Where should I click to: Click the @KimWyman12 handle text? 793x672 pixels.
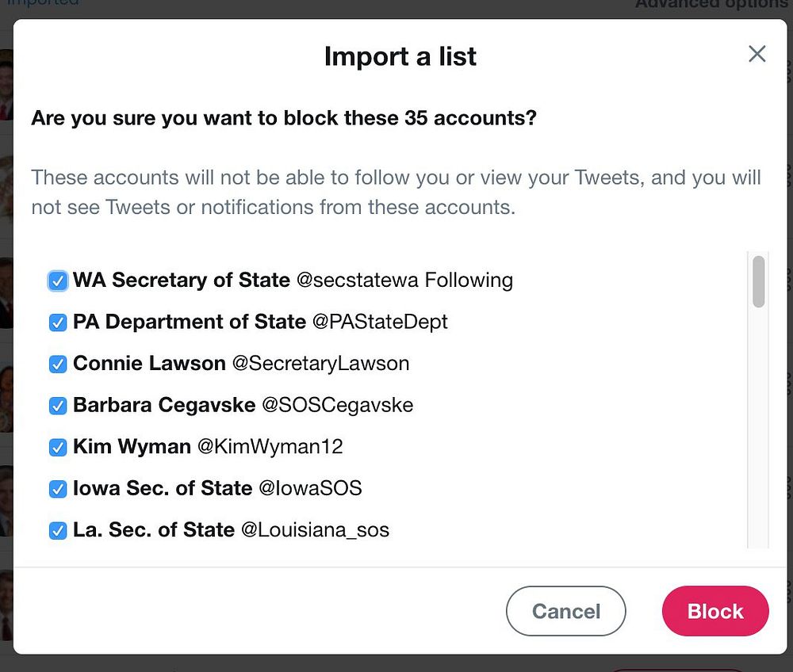coord(270,447)
